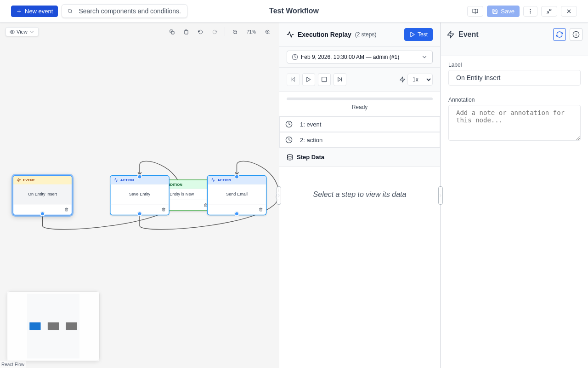Click the info icon in the Event panel

(576, 34)
